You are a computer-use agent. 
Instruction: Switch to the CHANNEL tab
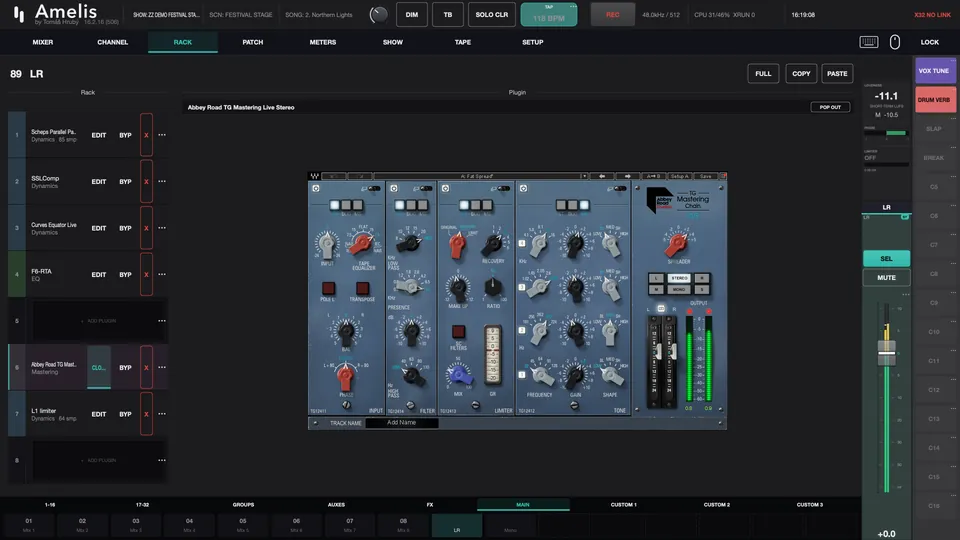pos(113,42)
